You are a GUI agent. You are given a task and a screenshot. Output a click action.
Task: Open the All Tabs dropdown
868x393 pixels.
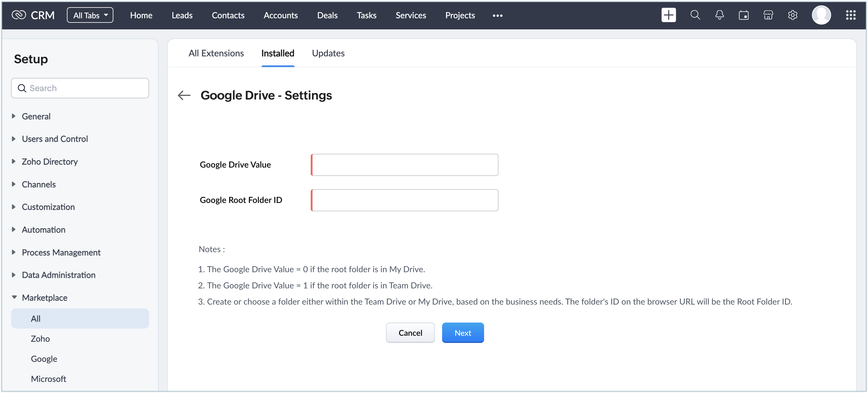pos(90,15)
